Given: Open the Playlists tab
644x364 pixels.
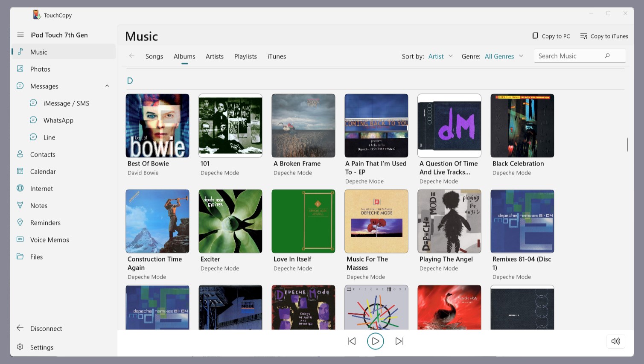Looking at the screenshot, I should click(245, 56).
